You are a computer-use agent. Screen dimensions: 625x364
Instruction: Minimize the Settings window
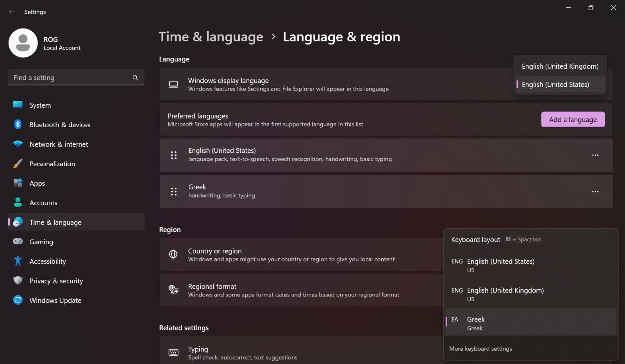pyautogui.click(x=568, y=8)
